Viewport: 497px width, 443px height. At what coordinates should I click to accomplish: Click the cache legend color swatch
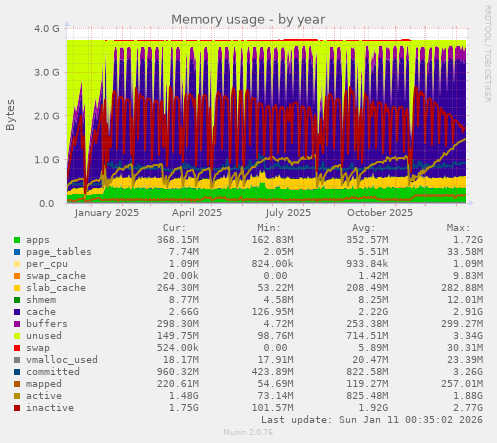click(x=17, y=312)
